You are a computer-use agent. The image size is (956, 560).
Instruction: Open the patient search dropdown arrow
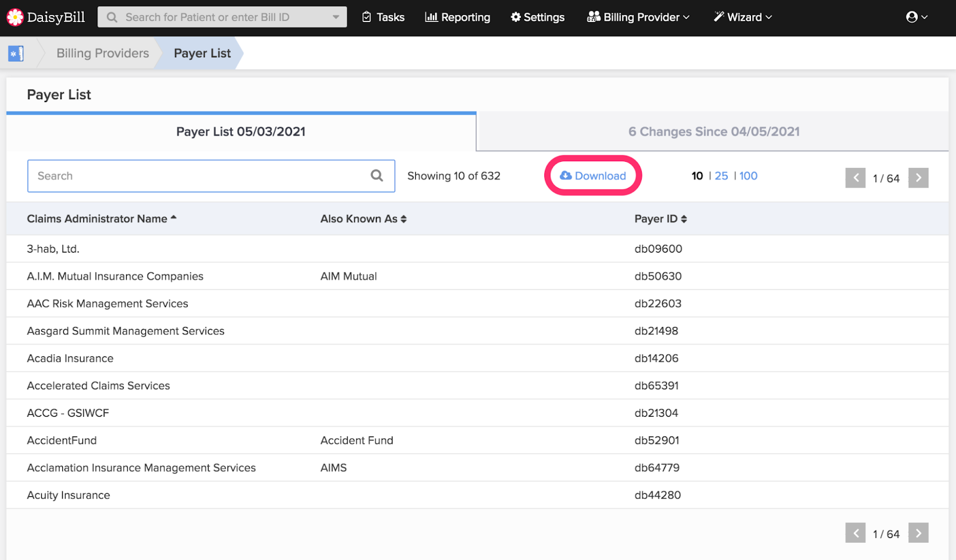point(336,17)
